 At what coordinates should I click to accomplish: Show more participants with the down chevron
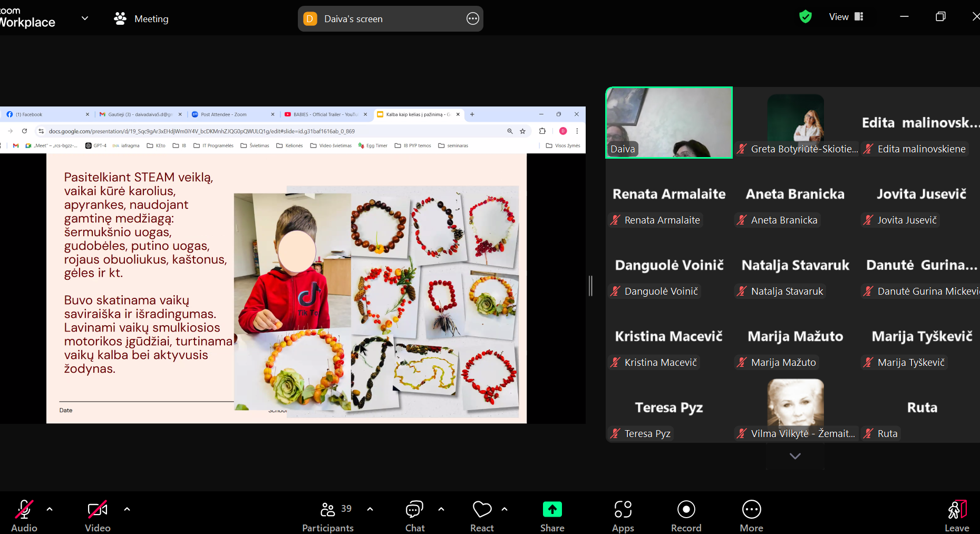click(795, 456)
